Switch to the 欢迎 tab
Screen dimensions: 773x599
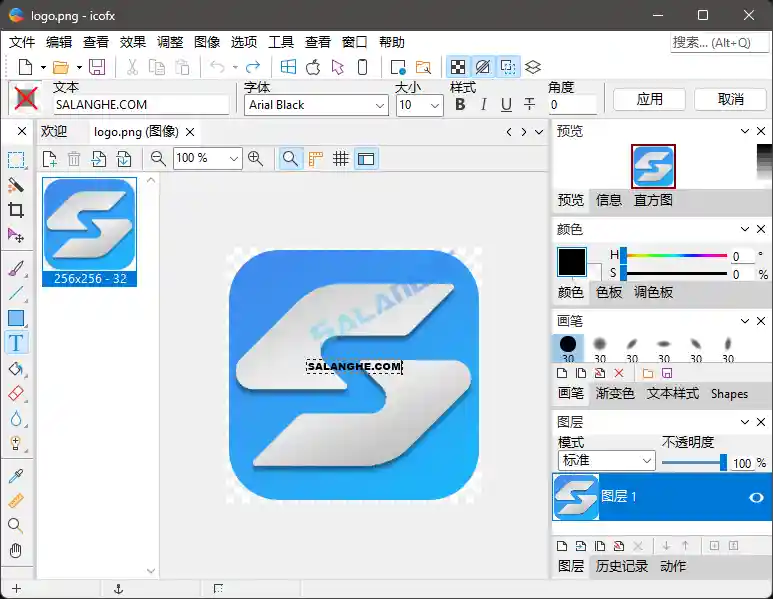click(x=54, y=132)
